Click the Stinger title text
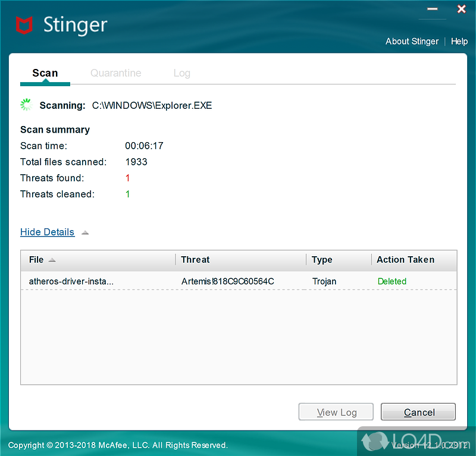This screenshot has width=476, height=456. pyautogui.click(x=76, y=25)
